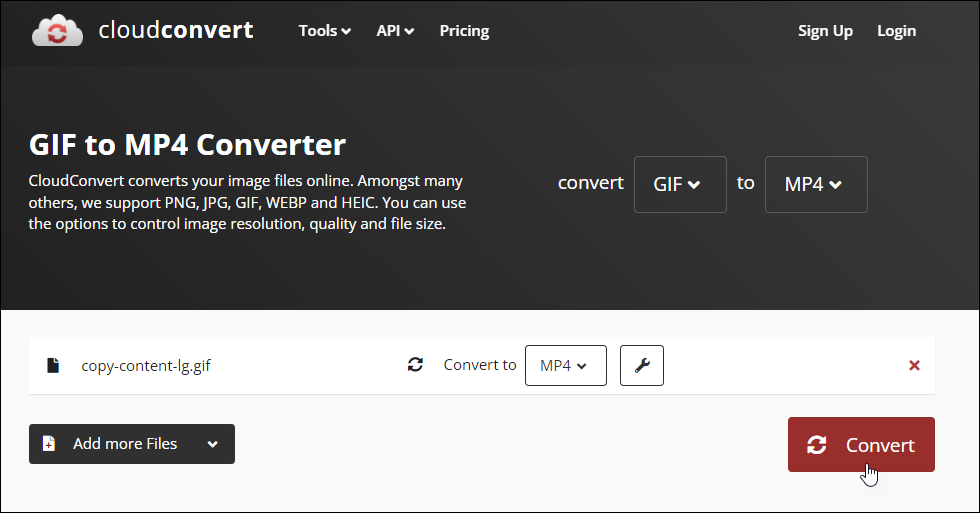
Task: Click the sync icon on the Convert button
Action: (x=816, y=445)
